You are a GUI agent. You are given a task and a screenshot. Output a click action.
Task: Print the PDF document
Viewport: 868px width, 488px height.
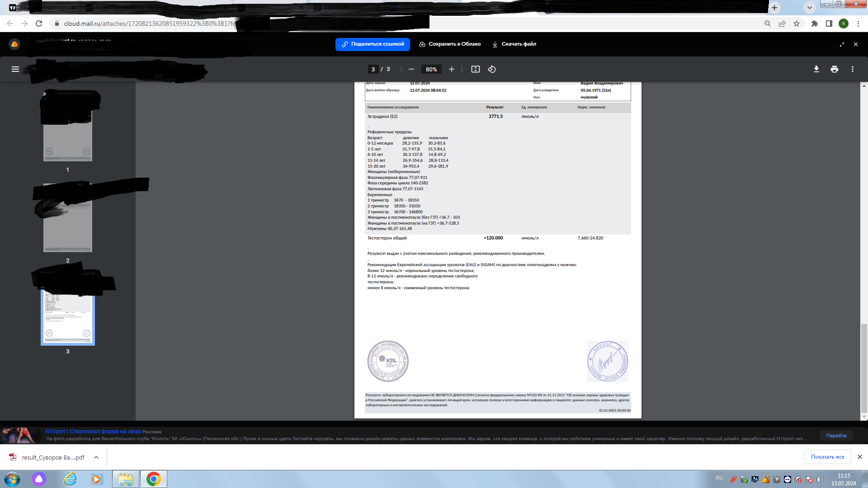[x=834, y=69]
